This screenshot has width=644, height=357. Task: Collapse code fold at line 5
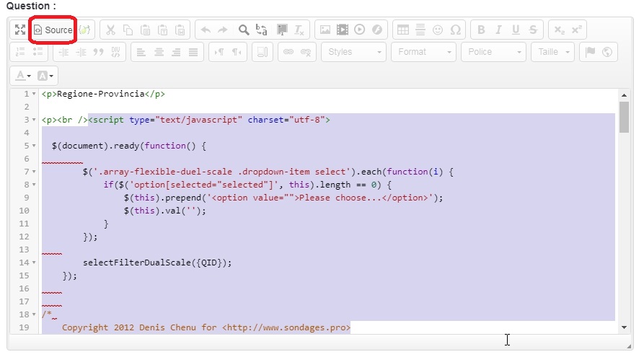(34, 146)
